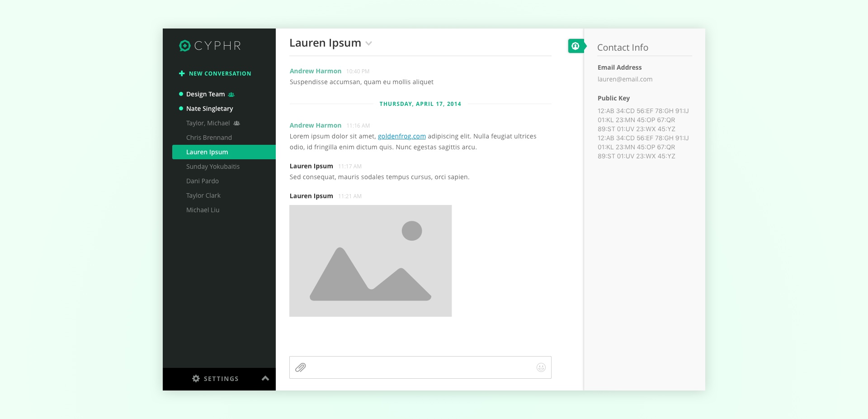Expand the settings panel with up chevron
The image size is (868, 419).
coord(265,378)
